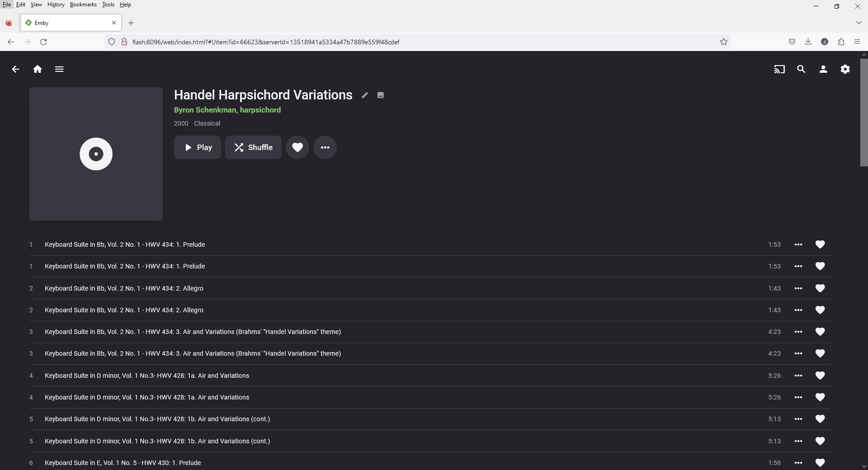The image size is (868, 470).
Task: Favorite the Handel Harpsichord Variations album
Action: pyautogui.click(x=297, y=147)
